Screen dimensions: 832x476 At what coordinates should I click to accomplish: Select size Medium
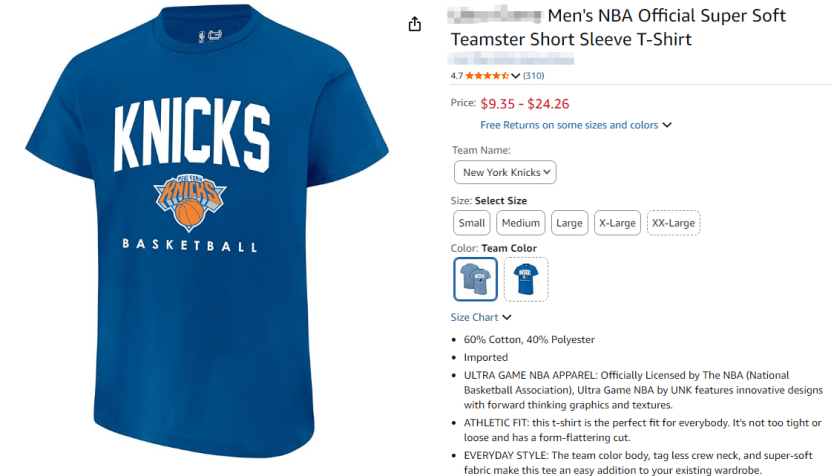click(x=521, y=223)
